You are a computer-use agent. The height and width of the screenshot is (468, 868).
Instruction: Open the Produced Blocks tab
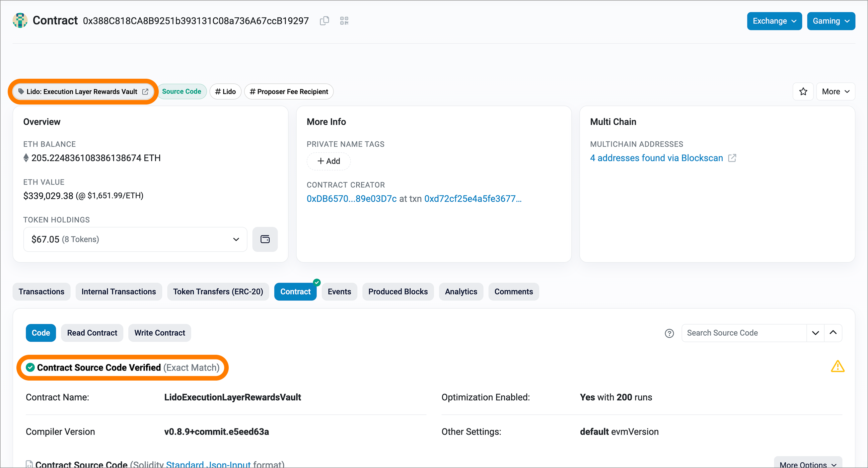coord(398,292)
